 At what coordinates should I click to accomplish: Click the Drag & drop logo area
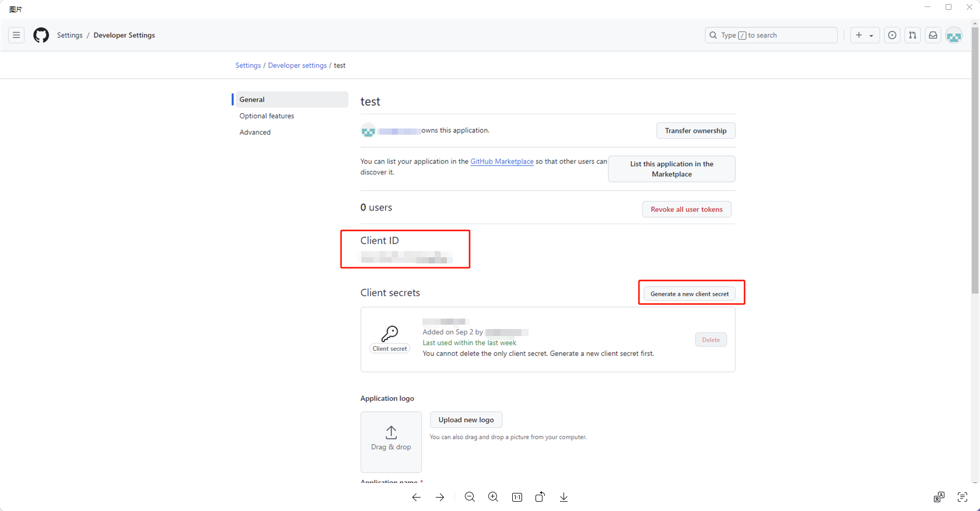point(391,442)
